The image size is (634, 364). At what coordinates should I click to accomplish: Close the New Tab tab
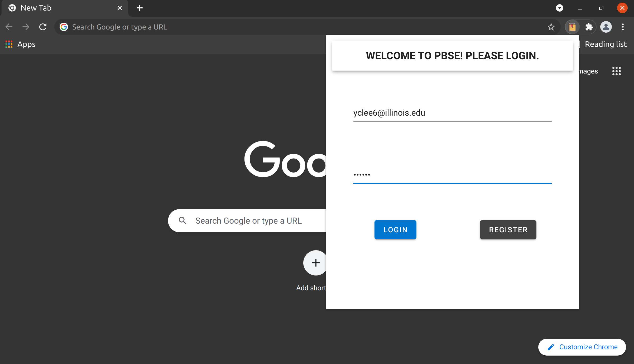click(x=119, y=8)
